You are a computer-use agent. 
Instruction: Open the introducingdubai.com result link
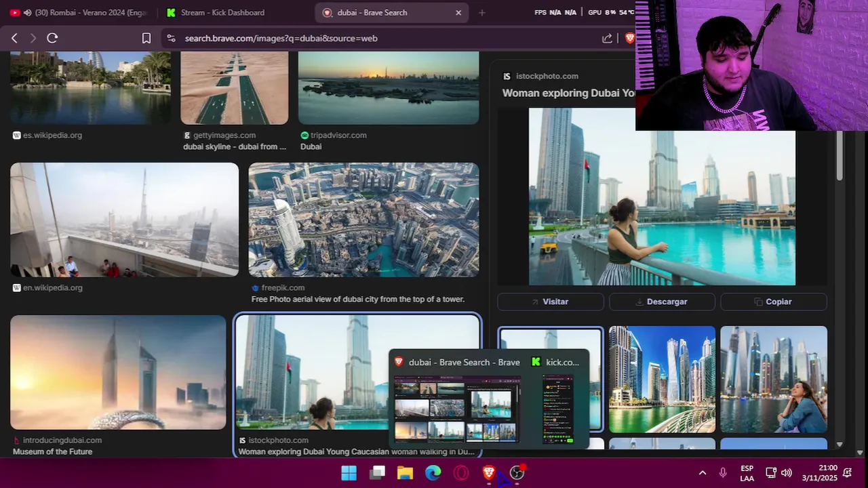62,440
